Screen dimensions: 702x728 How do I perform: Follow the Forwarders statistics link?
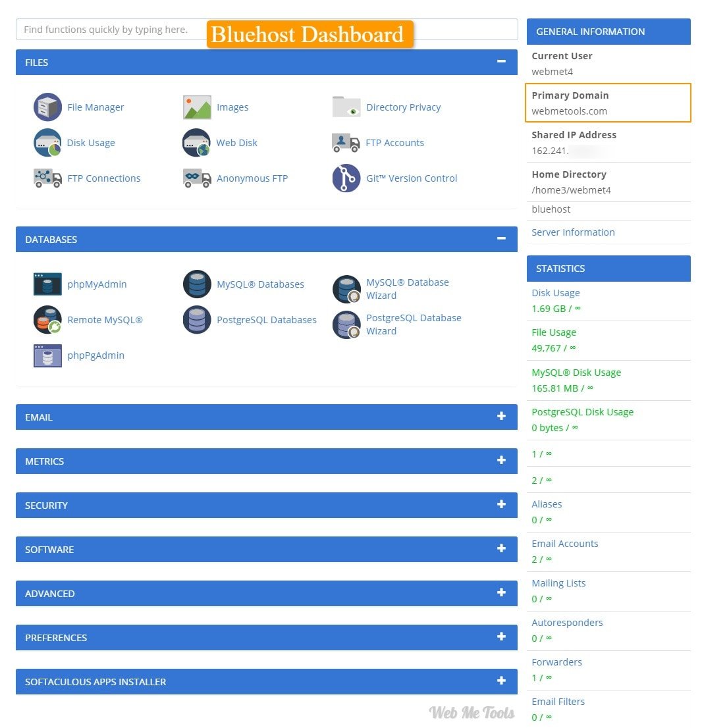[556, 662]
